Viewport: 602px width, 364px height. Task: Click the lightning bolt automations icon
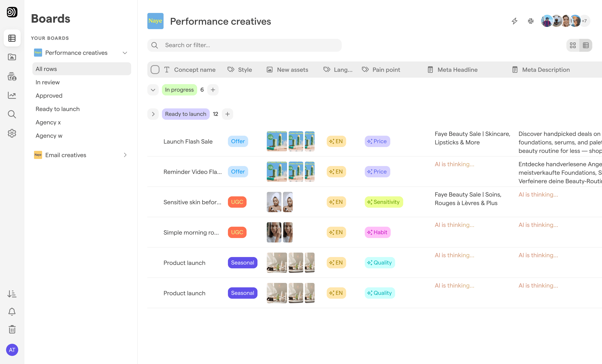click(515, 21)
